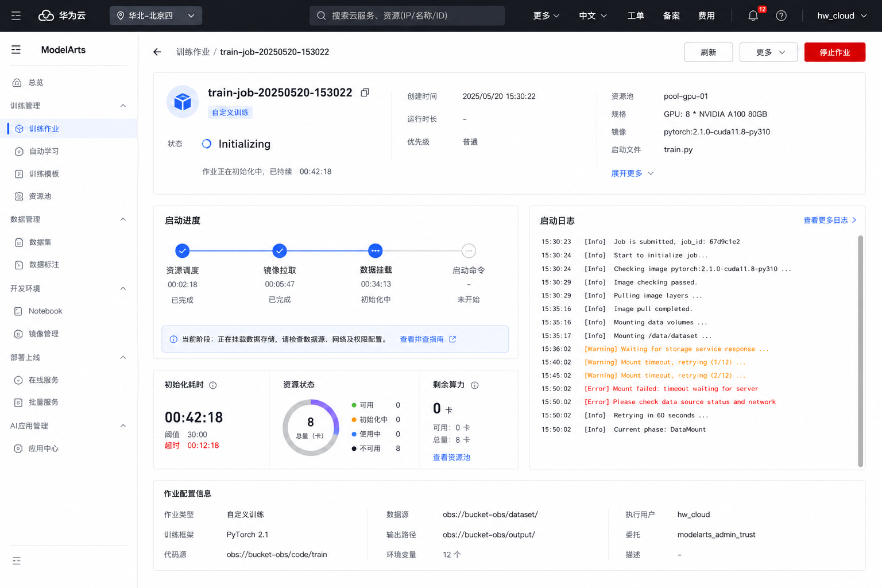This screenshot has height=588, width=882.
Task: Click the 总览 sidebar icon
Action: coord(17,82)
